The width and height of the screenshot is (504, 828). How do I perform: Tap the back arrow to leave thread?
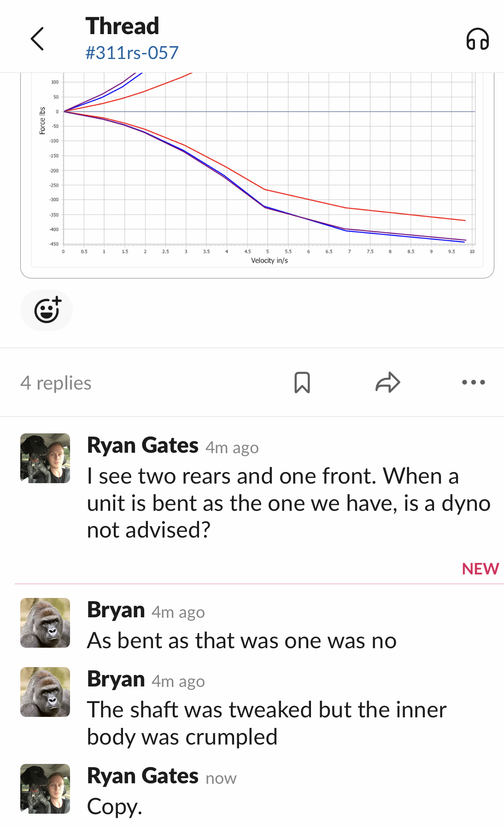(x=37, y=39)
